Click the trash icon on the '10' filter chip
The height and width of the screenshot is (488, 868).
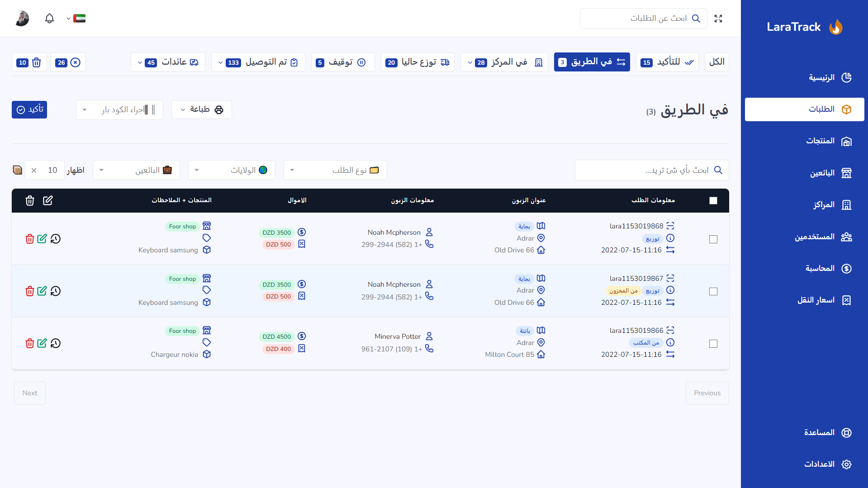[36, 62]
